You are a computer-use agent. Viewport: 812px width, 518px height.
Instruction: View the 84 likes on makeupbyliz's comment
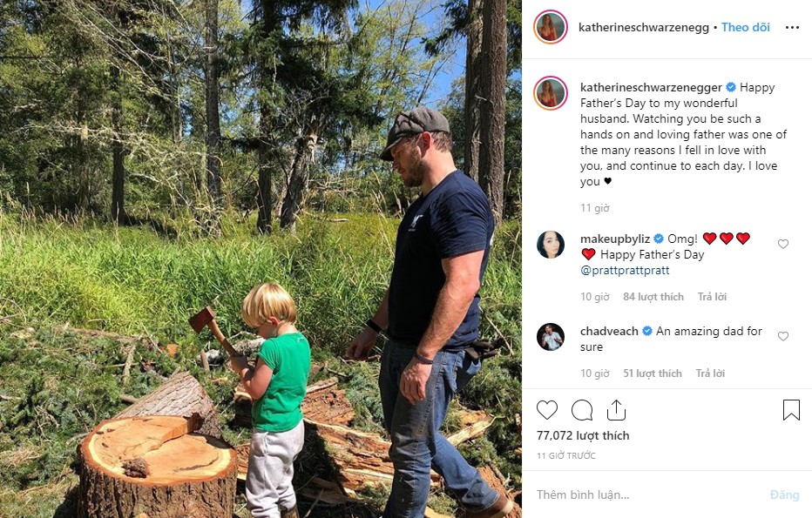[653, 297]
